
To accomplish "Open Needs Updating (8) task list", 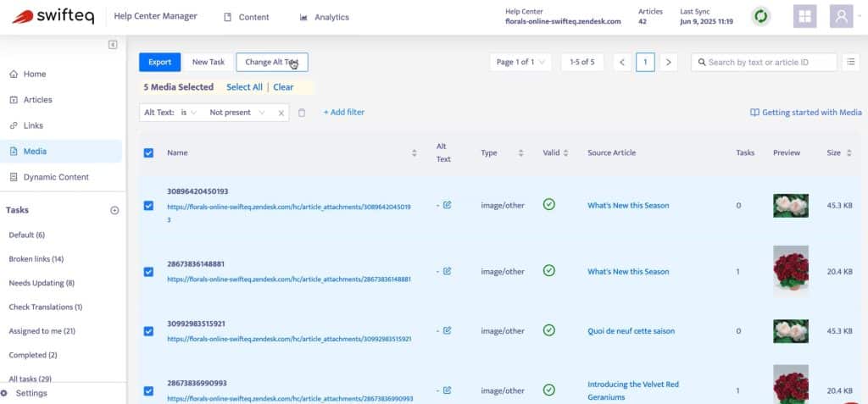I will [x=42, y=283].
